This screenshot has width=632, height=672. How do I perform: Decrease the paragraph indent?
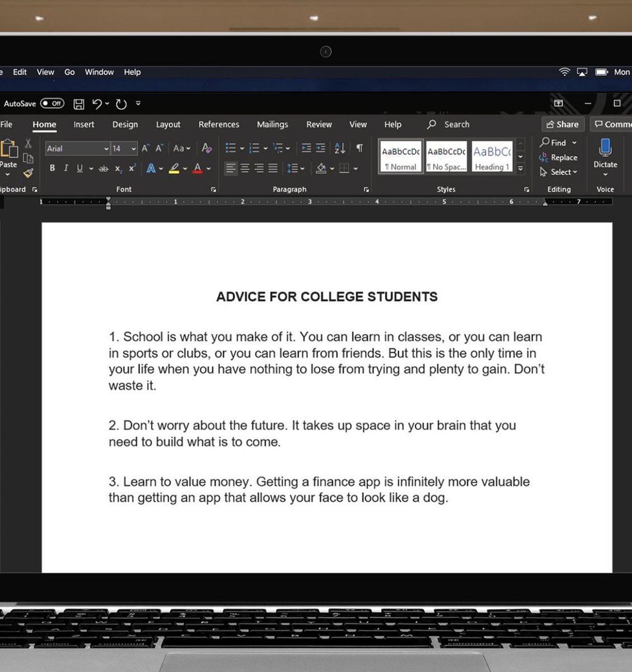[x=306, y=148]
